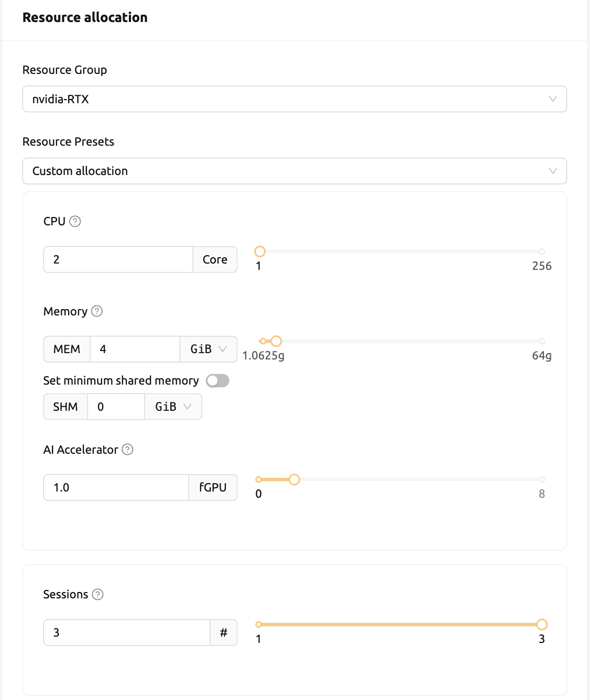Set Memory slider to the 64g mark
The image size is (590, 700).
[x=542, y=341]
